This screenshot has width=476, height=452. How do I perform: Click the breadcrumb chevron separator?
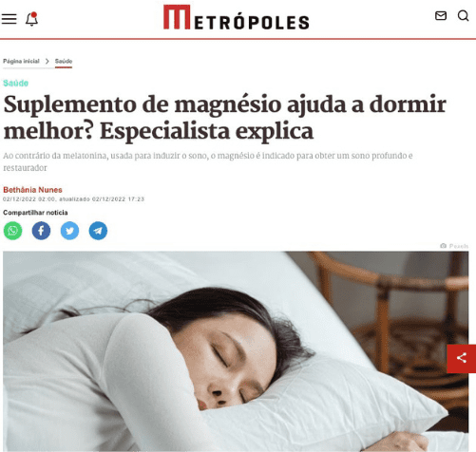[48, 61]
